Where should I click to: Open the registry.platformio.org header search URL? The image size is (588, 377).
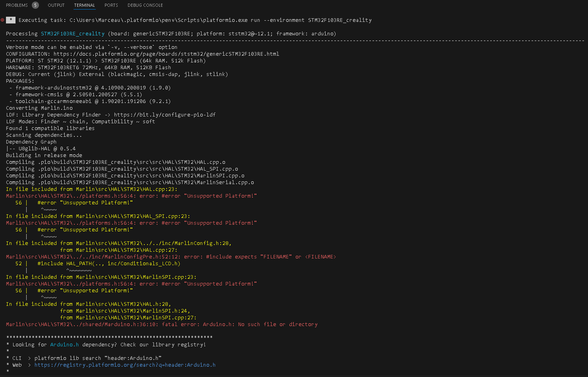coord(125,365)
